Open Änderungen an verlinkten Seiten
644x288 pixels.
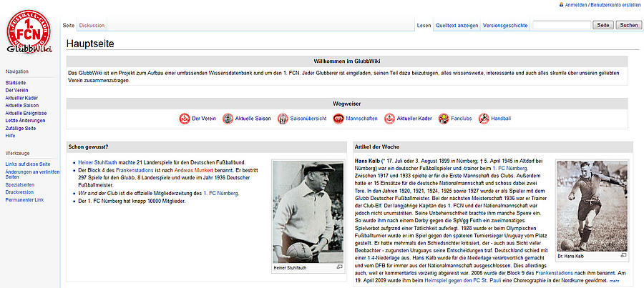pyautogui.click(x=32, y=174)
